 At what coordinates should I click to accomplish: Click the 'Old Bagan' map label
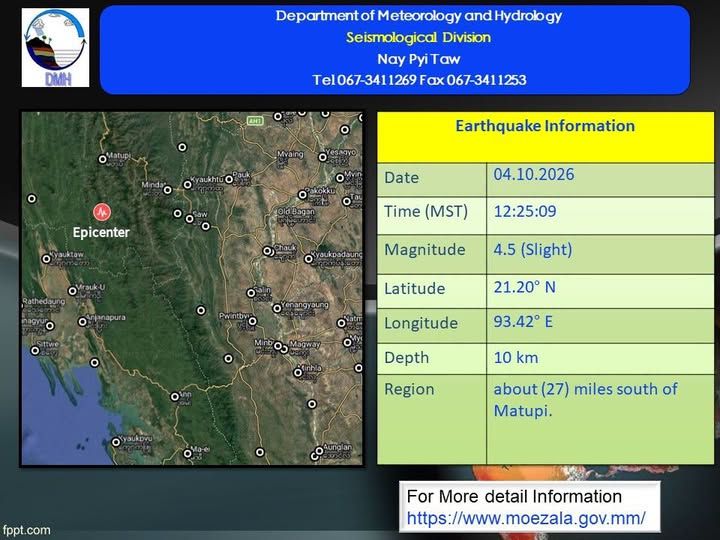coord(296,212)
